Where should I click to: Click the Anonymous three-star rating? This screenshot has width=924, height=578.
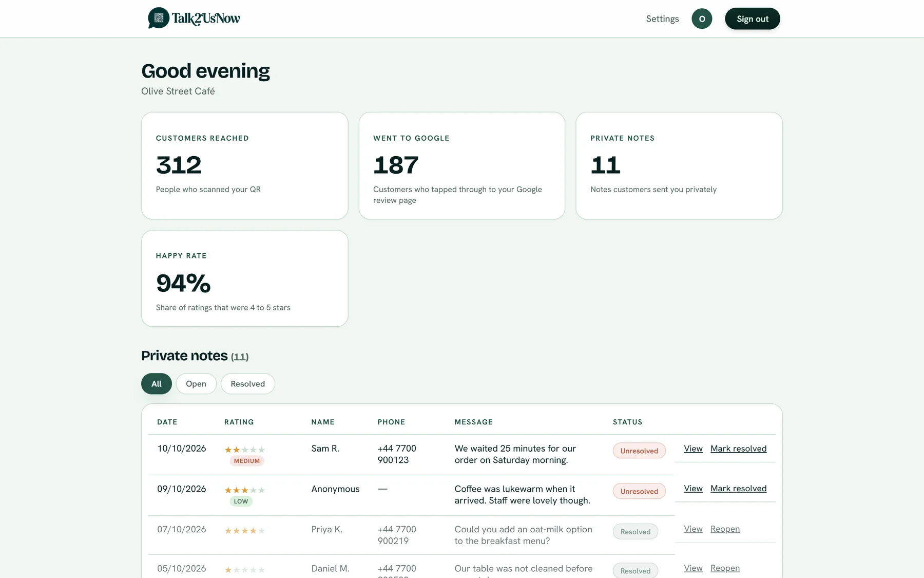245,490
